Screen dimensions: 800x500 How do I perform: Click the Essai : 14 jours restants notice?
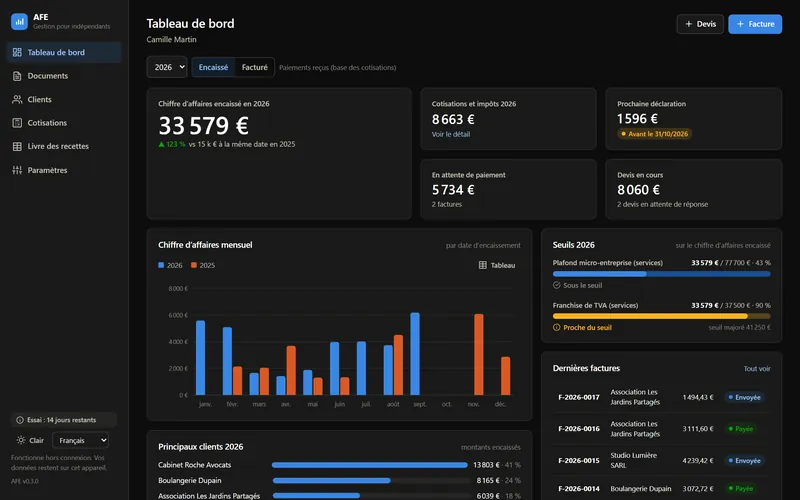point(64,420)
